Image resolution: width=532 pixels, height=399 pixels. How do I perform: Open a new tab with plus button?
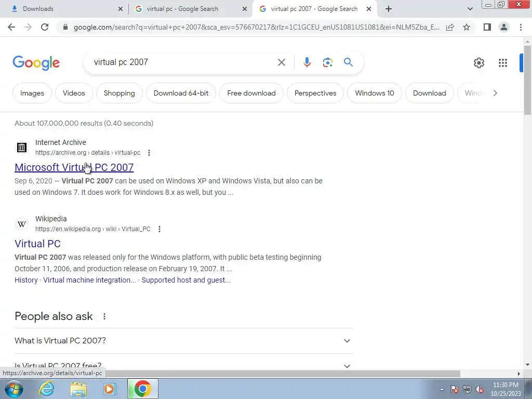click(389, 9)
